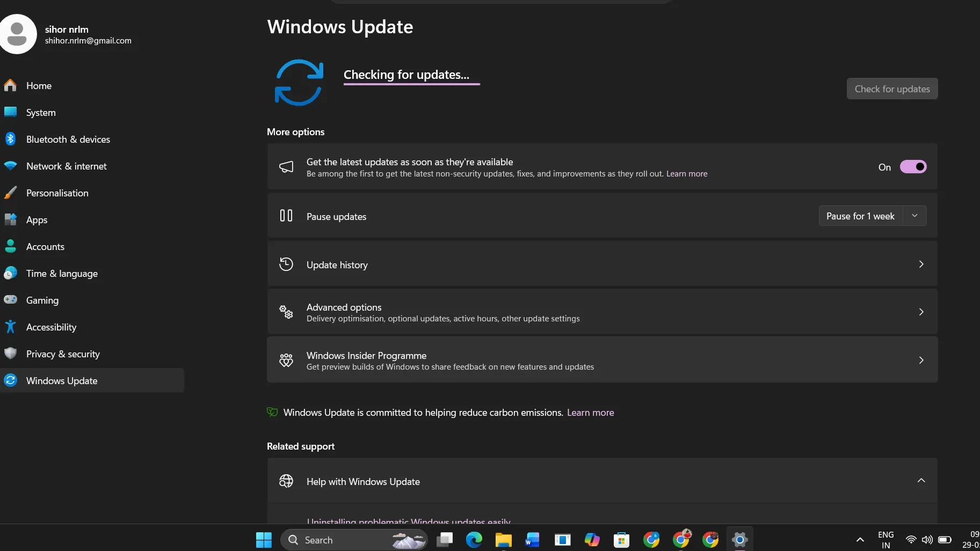Click the Pause updates icon
Screen dimensions: 980x551
coord(286,216)
